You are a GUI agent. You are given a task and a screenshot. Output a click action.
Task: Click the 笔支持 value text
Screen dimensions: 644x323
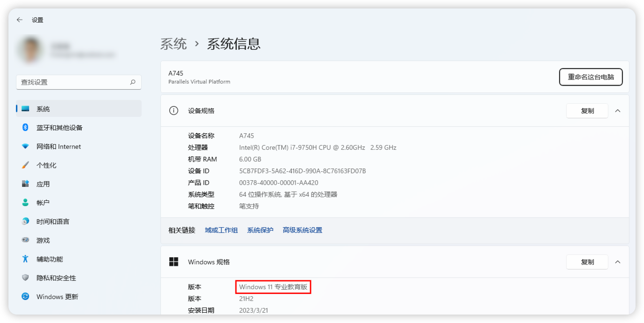tap(249, 206)
